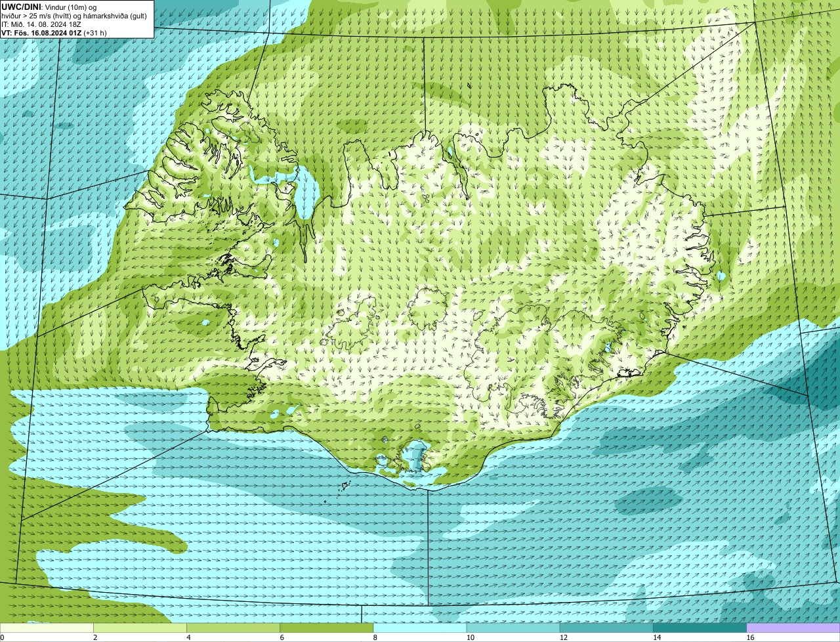Click the light cyan 8–10 legend swatch
Viewport: 840px width, 642px height.
coord(420,628)
